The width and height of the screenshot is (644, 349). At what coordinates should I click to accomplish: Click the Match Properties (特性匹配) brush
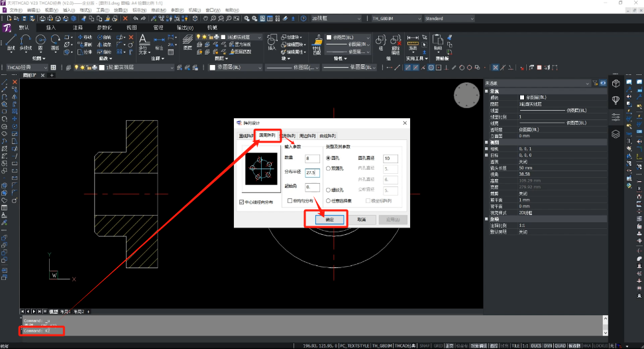317,44
